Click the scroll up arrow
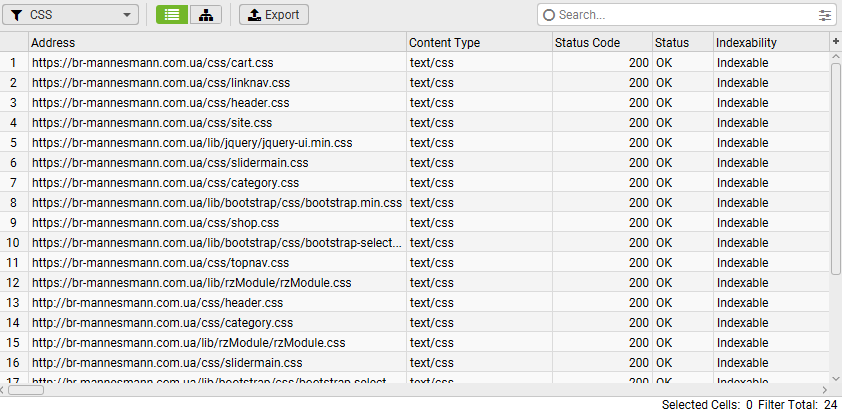Screen dimensions: 842x412 coord(836,57)
